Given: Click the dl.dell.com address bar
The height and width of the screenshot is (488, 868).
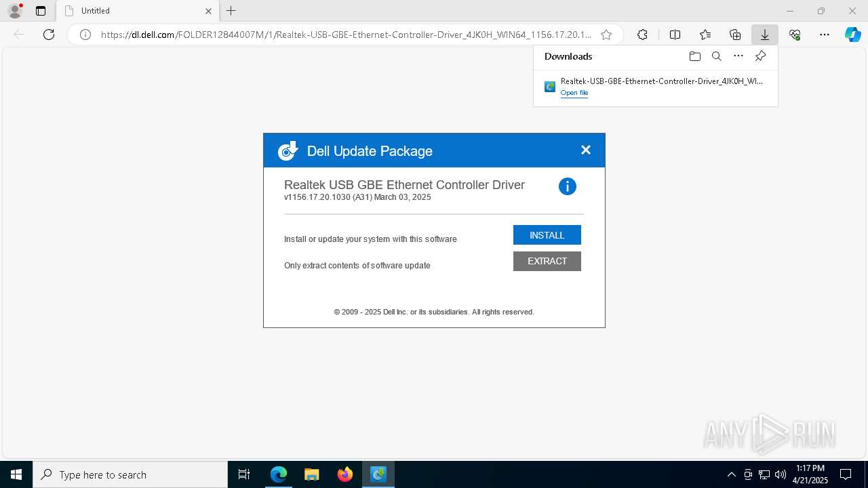Looking at the screenshot, I should (x=346, y=35).
